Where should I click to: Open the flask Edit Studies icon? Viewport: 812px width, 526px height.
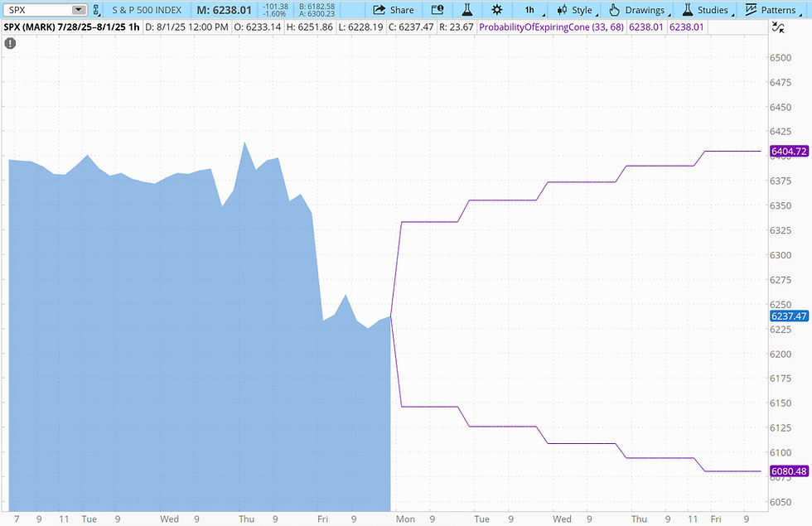tap(467, 10)
